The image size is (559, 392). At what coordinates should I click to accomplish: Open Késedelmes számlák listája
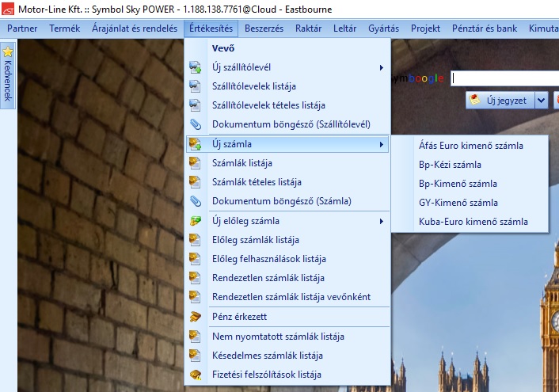tap(267, 356)
